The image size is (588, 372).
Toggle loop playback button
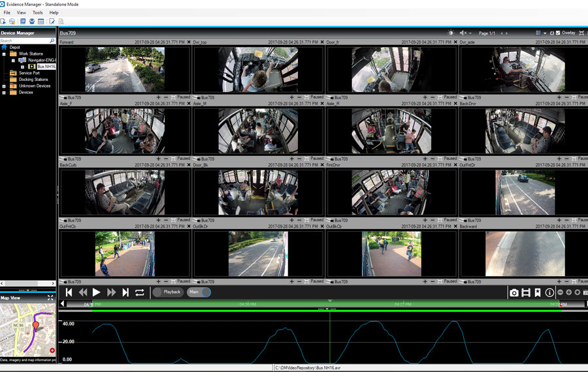(140, 292)
